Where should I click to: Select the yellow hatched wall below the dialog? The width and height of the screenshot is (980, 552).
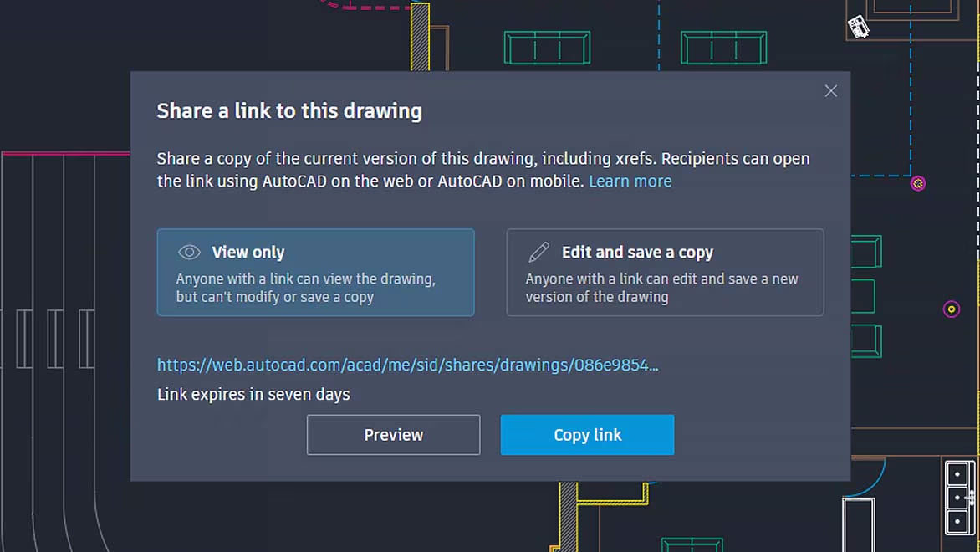tap(568, 516)
